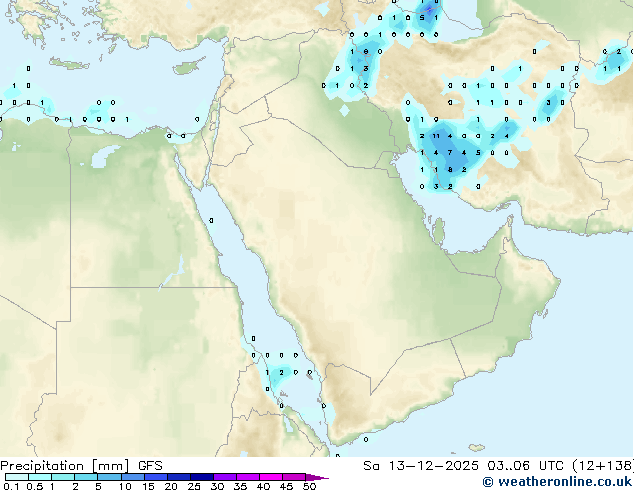This screenshot has width=634, height=490.
Task: Click the '7' precipitation value on map
Action: coord(450,152)
